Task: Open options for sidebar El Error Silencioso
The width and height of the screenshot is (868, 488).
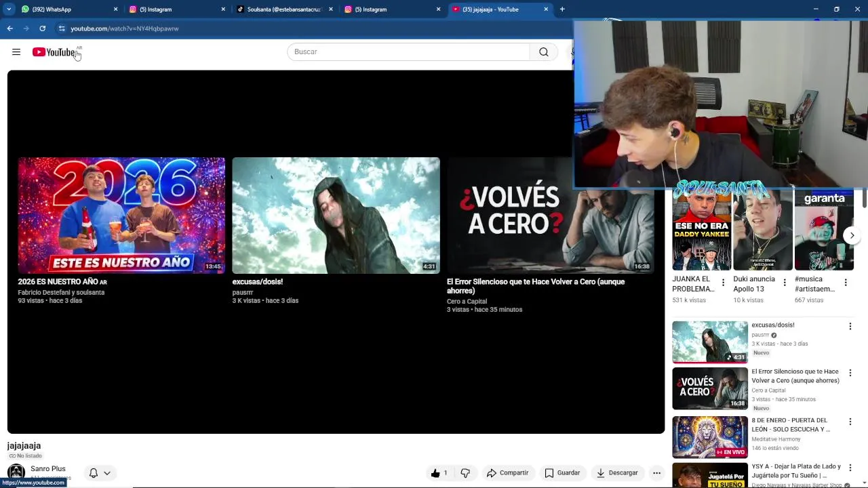Action: click(x=850, y=373)
